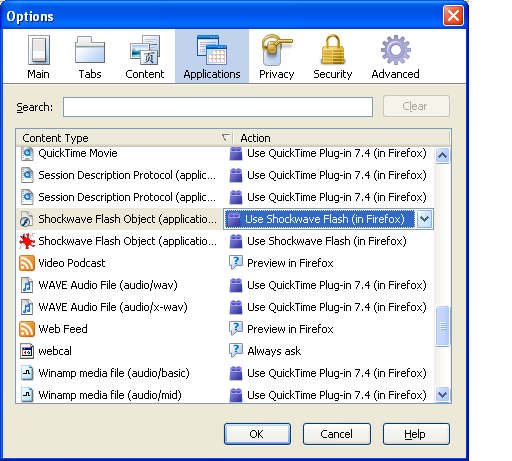
Task: Focus the Search input field
Action: click(218, 107)
